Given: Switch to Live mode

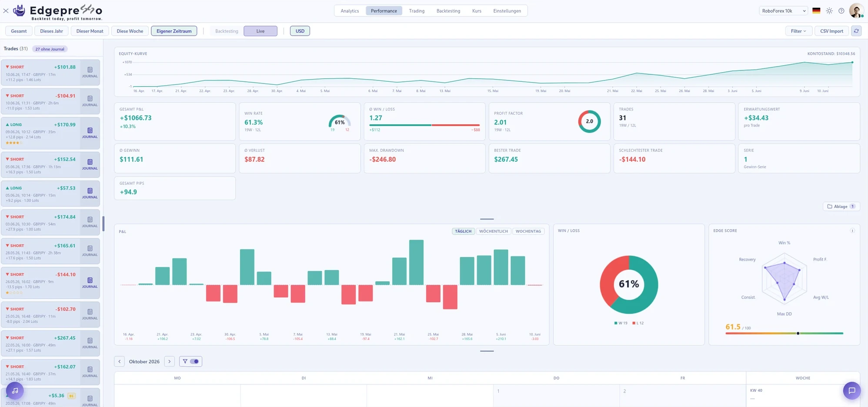Looking at the screenshot, I should (x=260, y=31).
